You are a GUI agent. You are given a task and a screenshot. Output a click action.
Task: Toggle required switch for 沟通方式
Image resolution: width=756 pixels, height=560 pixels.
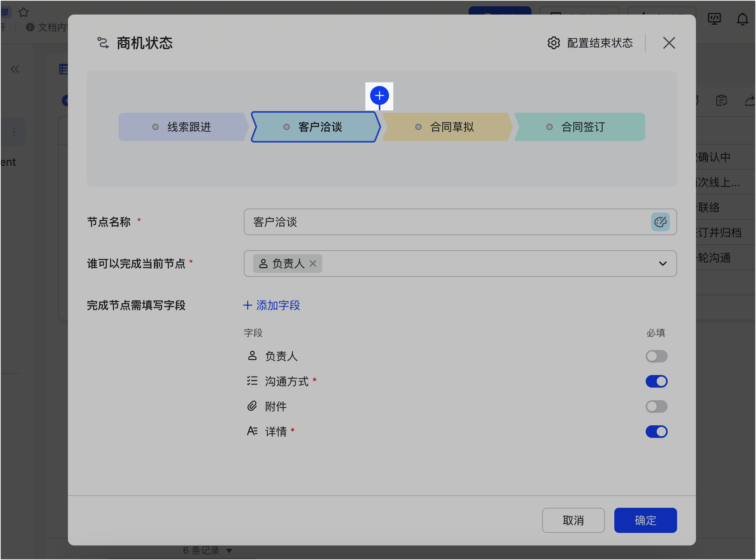tap(656, 381)
